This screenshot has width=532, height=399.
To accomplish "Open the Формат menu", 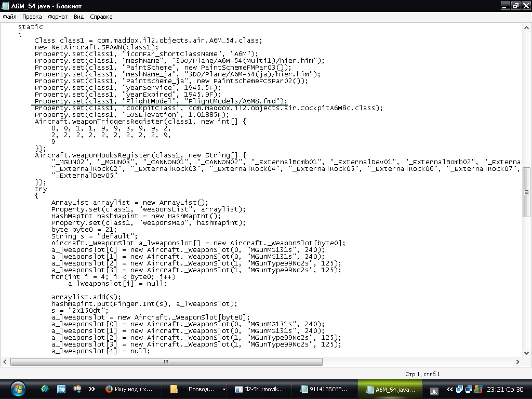I will click(x=58, y=17).
